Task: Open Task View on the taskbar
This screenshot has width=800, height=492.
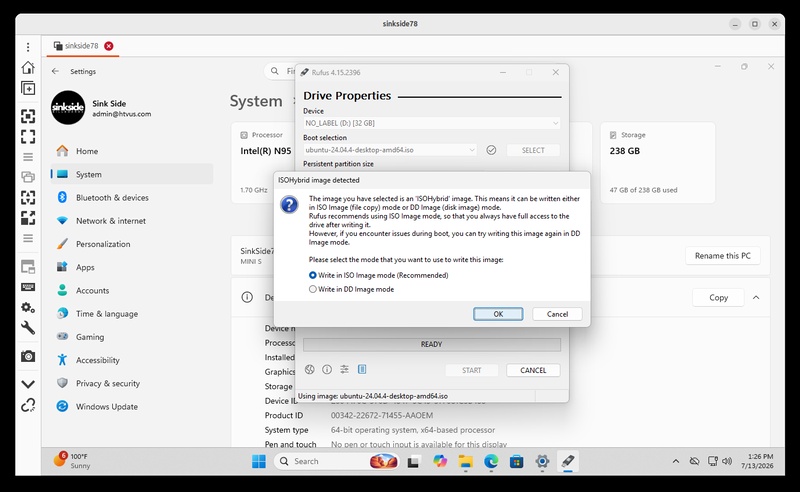Action: [x=413, y=461]
